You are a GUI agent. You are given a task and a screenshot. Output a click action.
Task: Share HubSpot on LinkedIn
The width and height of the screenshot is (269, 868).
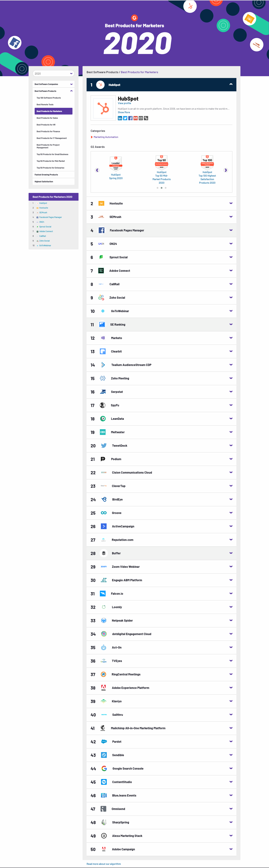tap(120, 118)
